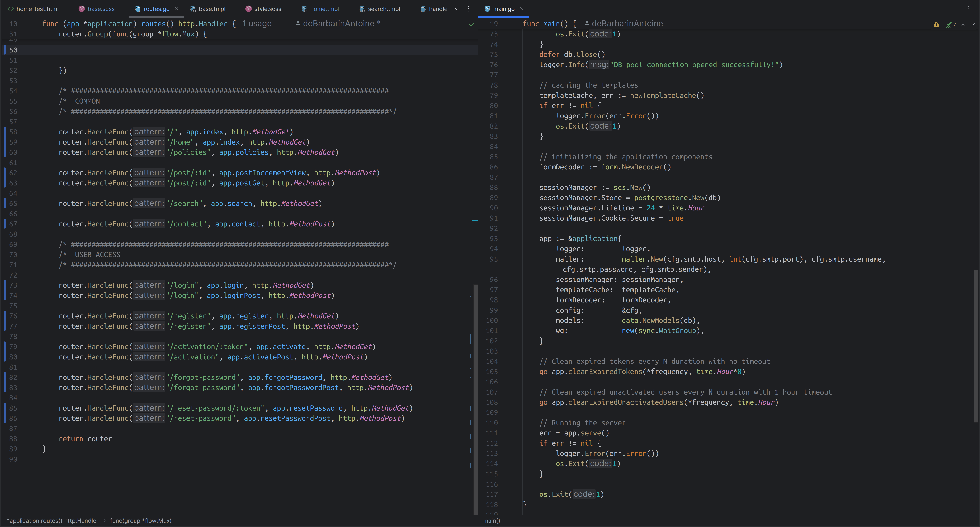Click 'app.cleanExpiredUnactivatedUsers' call on line 108
This screenshot has height=527, width=980.
pos(617,402)
